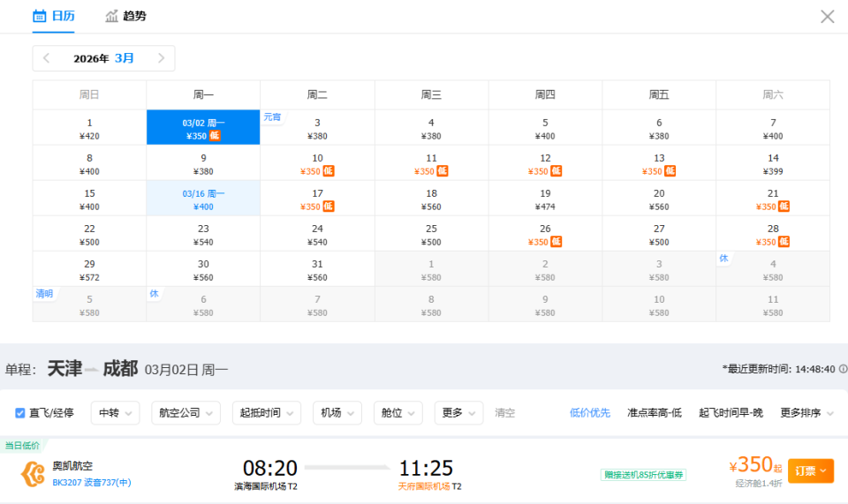
Task: Open the 更多 filters dropdown
Action: (458, 413)
